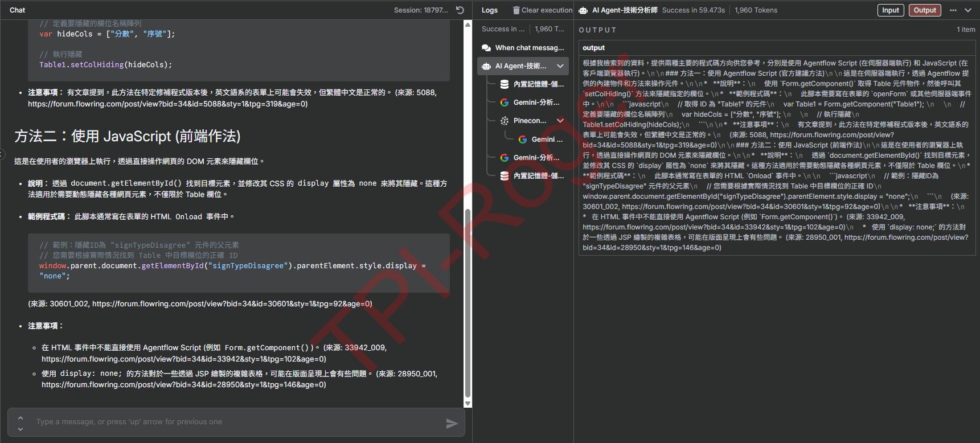The height and width of the screenshot is (443, 980).
Task: Click the trash icon beside Clear execution
Action: 516,10
